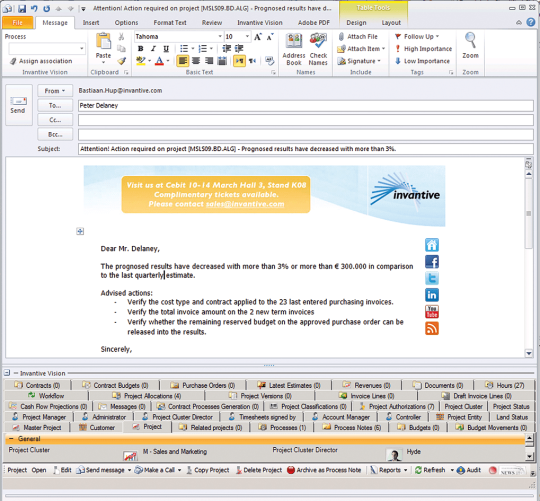Open the Project Allocations (4) tab
Viewport: 540px width, 501px height.
pos(147,396)
